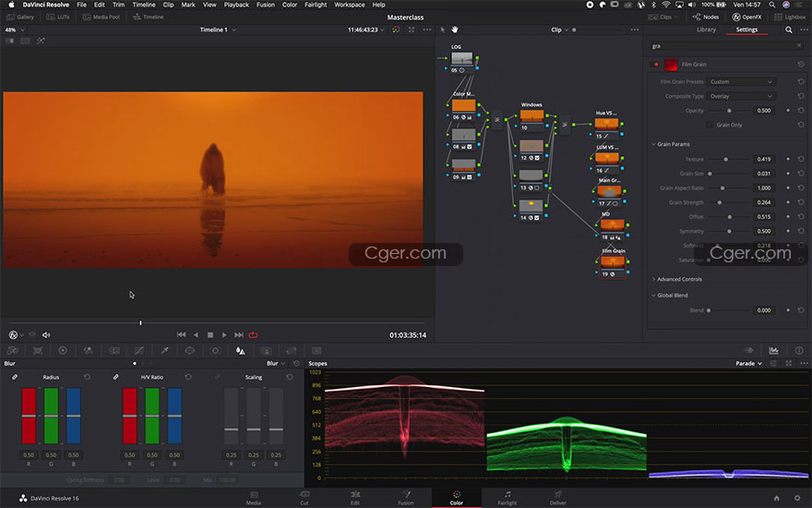
Task: Adjust the Opacity slider
Action: 729,111
